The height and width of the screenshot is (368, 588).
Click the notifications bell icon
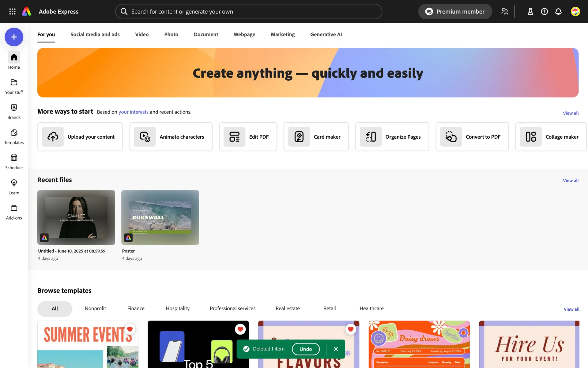pos(558,12)
